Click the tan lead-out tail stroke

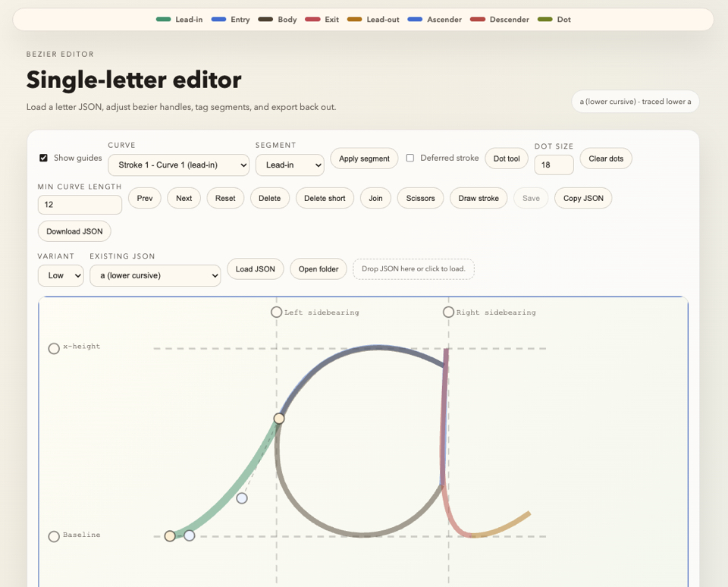click(504, 528)
